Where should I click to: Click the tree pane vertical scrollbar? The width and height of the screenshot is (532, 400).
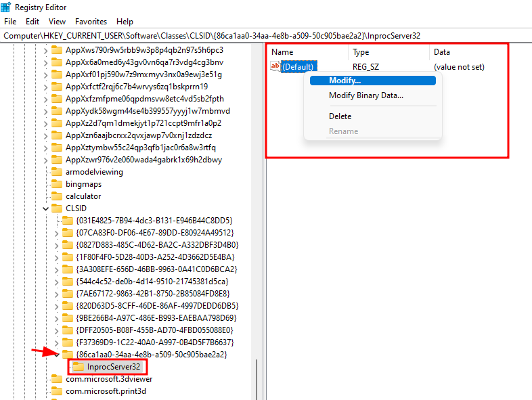click(258, 379)
